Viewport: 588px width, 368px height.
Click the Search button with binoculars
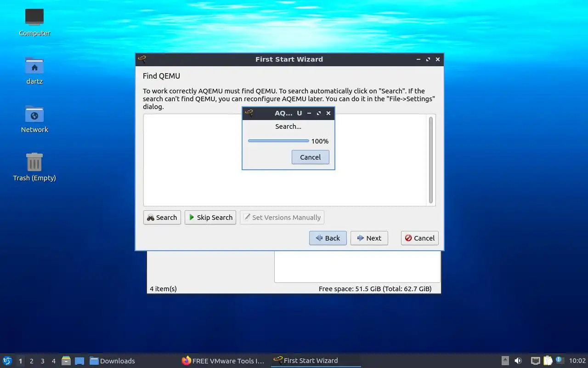(162, 218)
